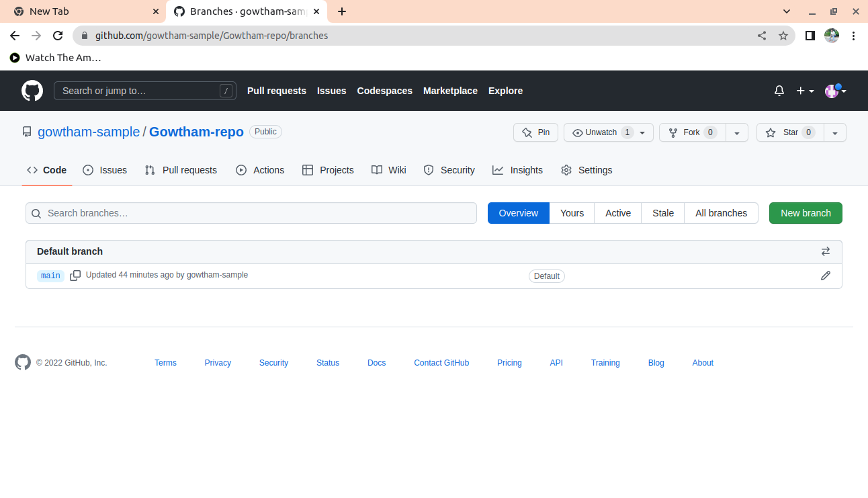The height and width of the screenshot is (498, 868).
Task: Copy the main branch name with clipboard icon
Action: [x=75, y=276]
